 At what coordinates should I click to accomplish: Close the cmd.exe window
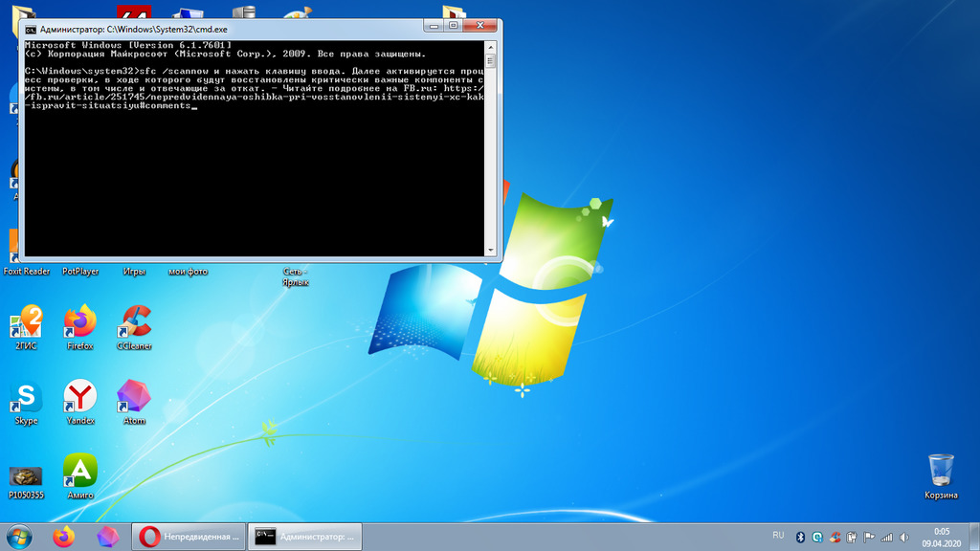[480, 26]
